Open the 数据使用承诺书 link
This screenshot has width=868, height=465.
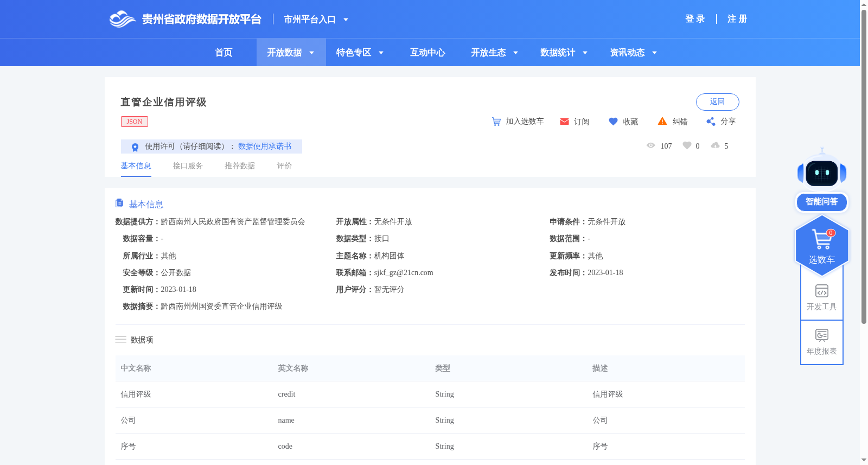click(x=265, y=146)
